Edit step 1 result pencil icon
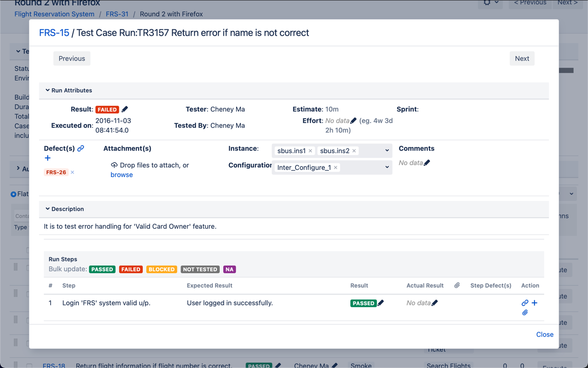588x368 pixels. [x=381, y=303]
